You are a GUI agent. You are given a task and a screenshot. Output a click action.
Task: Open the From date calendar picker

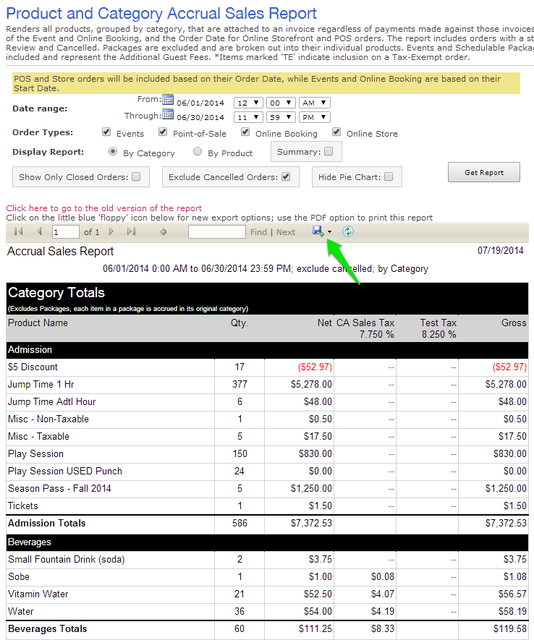(168, 99)
